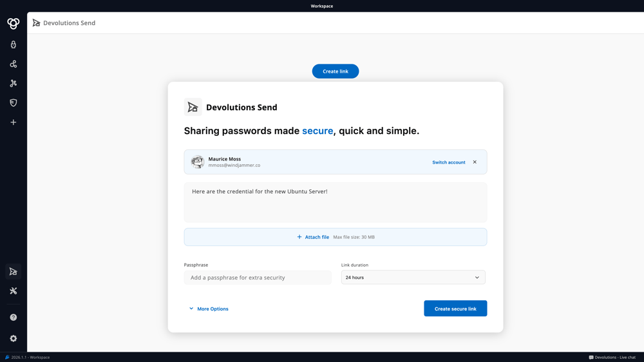The height and width of the screenshot is (362, 644).
Task: Click Attach file to add a file
Action: [313, 237]
